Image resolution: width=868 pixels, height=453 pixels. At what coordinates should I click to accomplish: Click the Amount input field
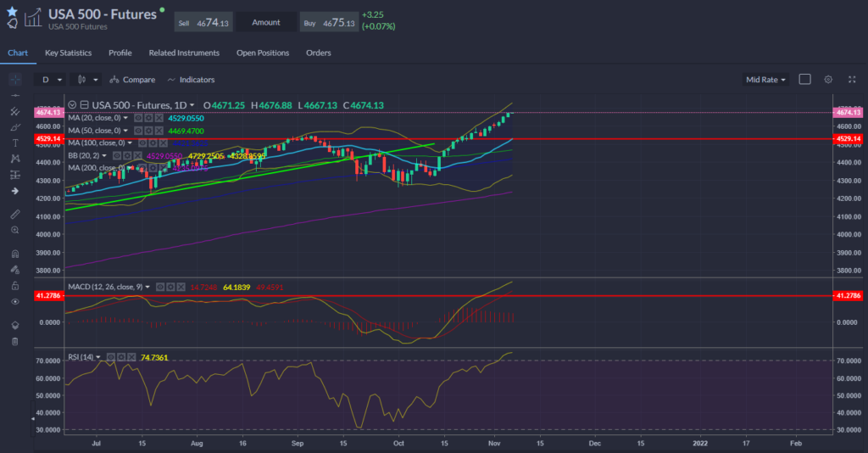[264, 22]
